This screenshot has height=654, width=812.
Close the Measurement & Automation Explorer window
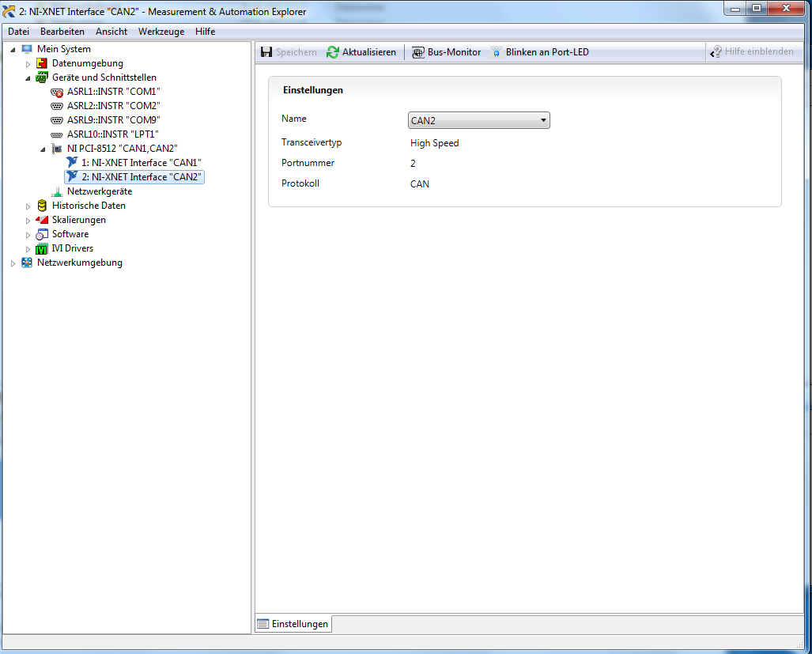click(786, 8)
